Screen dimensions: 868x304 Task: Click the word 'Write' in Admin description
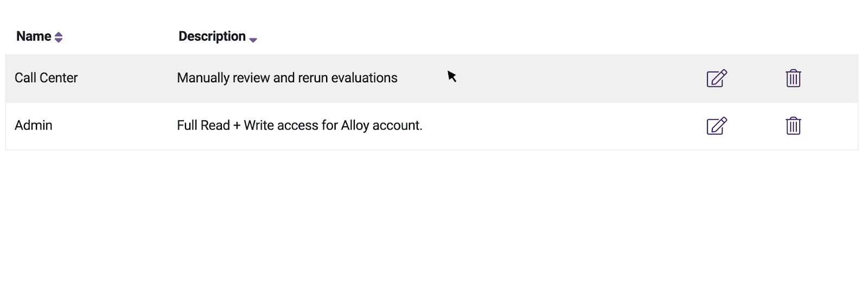point(259,125)
